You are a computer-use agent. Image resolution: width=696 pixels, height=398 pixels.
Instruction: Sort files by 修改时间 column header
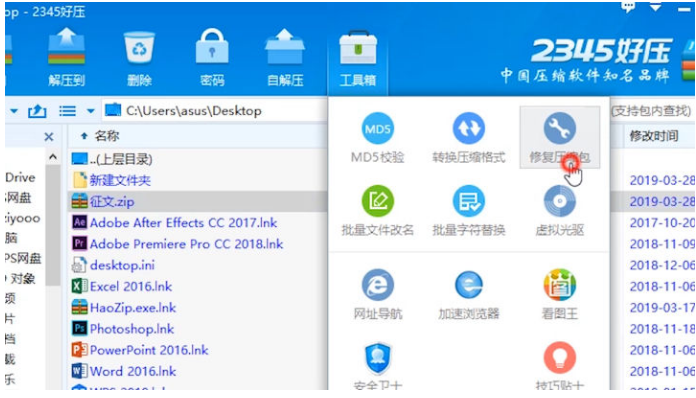pos(653,136)
